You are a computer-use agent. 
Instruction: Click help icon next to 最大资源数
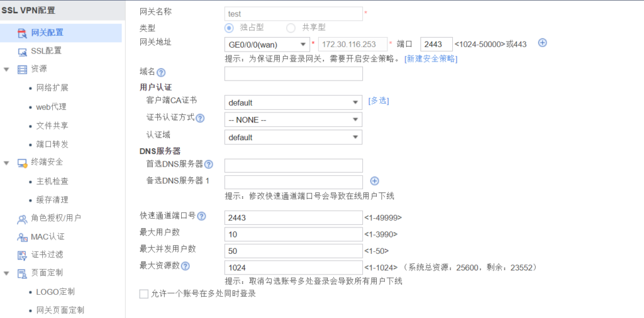click(186, 266)
